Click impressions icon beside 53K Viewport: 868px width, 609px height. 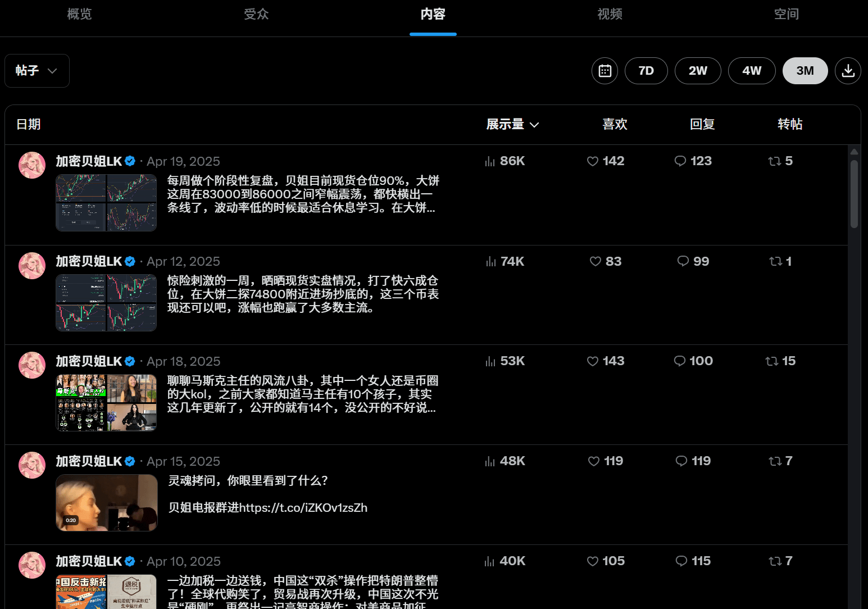coord(490,361)
